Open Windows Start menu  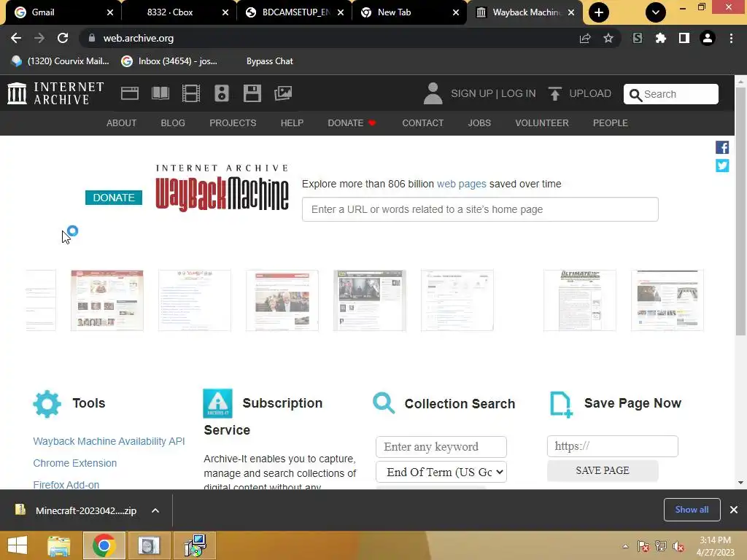point(18,545)
